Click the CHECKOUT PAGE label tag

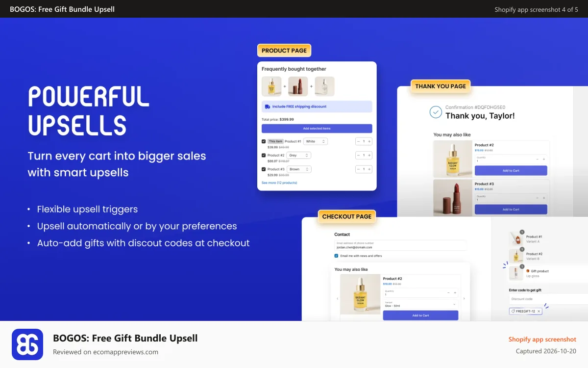[x=347, y=216]
